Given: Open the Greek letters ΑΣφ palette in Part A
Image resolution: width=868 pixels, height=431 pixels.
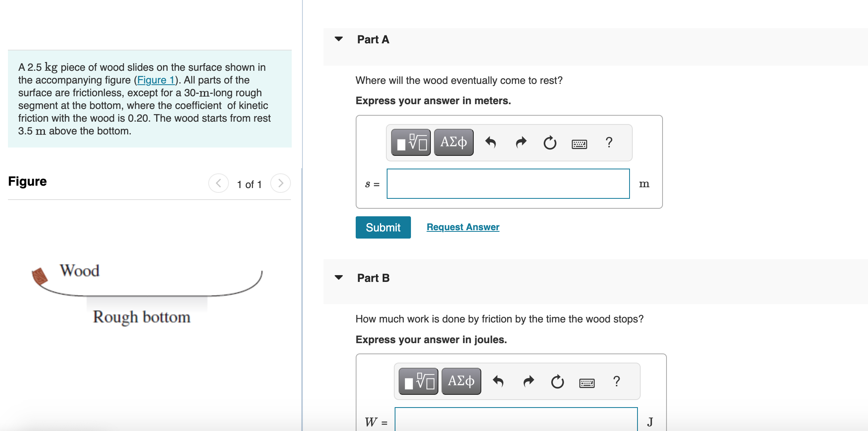Looking at the screenshot, I should (453, 142).
